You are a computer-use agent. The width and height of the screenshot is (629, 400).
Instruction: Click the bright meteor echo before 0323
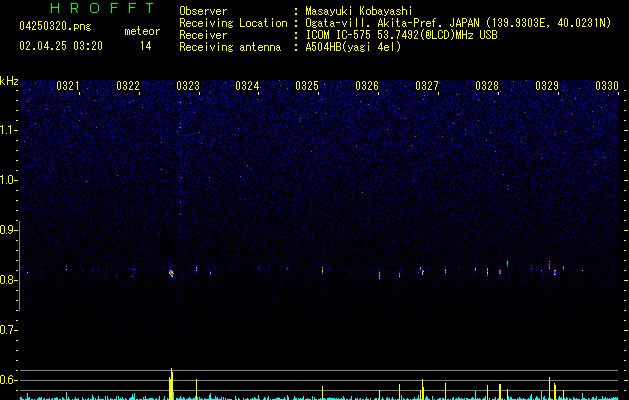(x=171, y=273)
